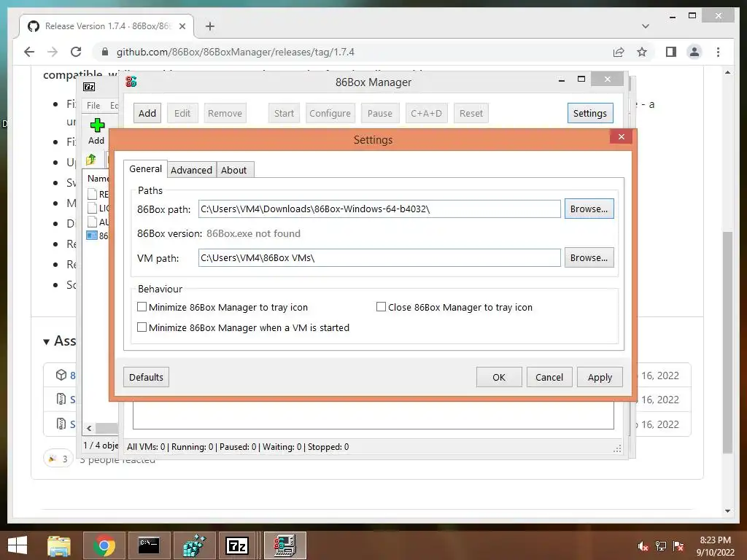The width and height of the screenshot is (747, 560).
Task: Click the network tray icon
Action: click(x=661, y=546)
